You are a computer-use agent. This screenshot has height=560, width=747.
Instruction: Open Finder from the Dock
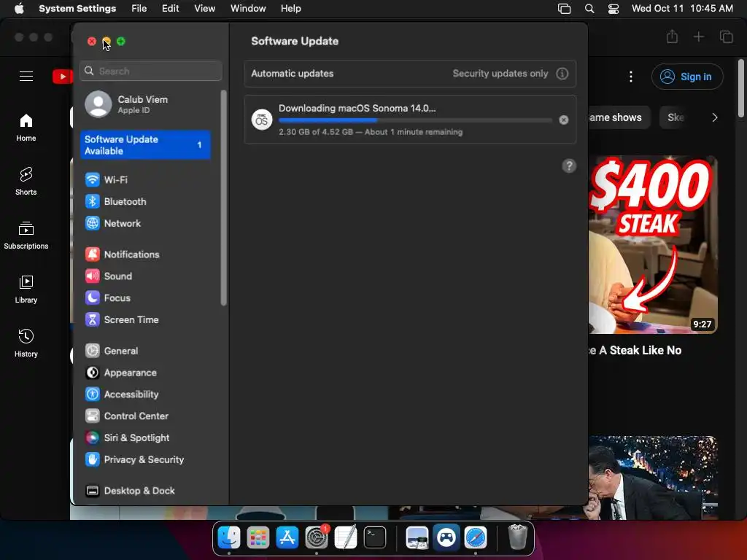coord(228,537)
